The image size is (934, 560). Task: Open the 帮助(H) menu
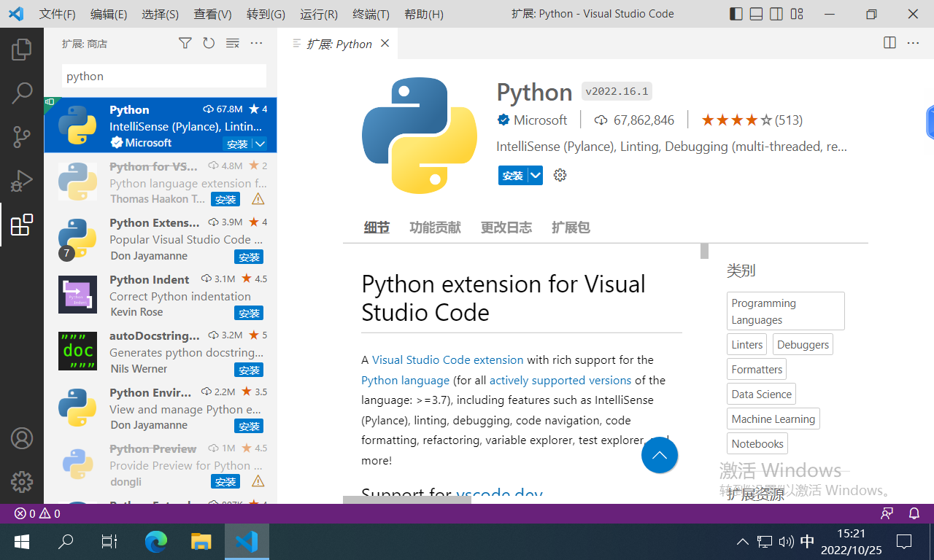pyautogui.click(x=423, y=14)
